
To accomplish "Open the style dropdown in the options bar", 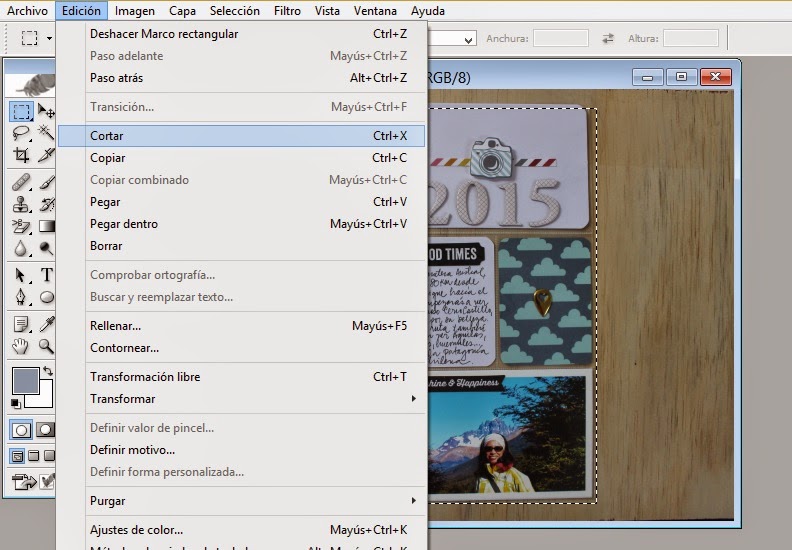I will [x=468, y=39].
